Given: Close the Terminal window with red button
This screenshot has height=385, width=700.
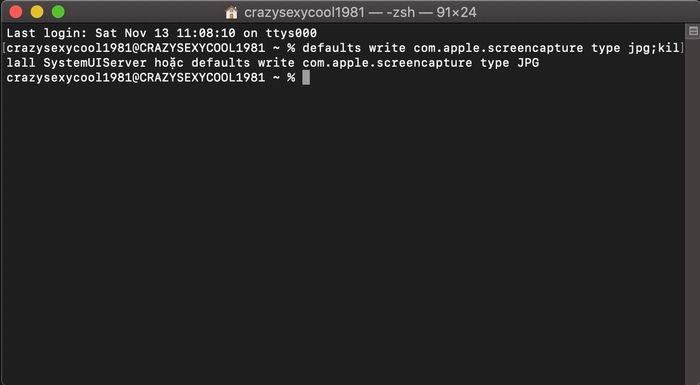Looking at the screenshot, I should click(16, 12).
